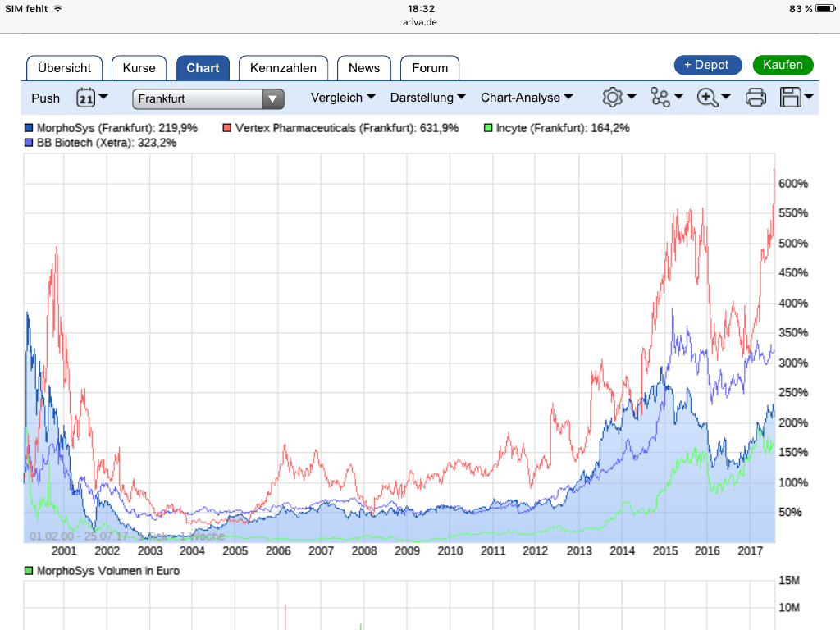Click the share/network nodes icon
This screenshot has width=840, height=630.
click(660, 98)
